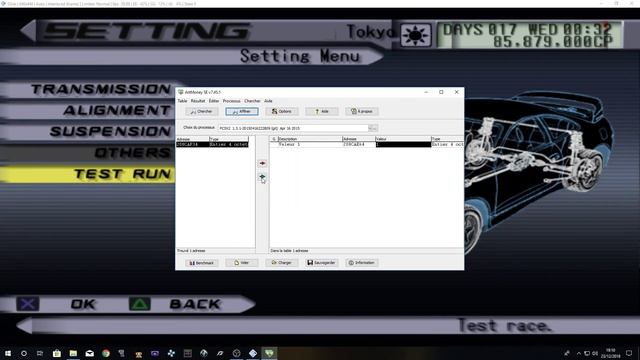The image size is (640, 360).
Task: Click the Adresse header in left results list
Action: tap(193, 139)
